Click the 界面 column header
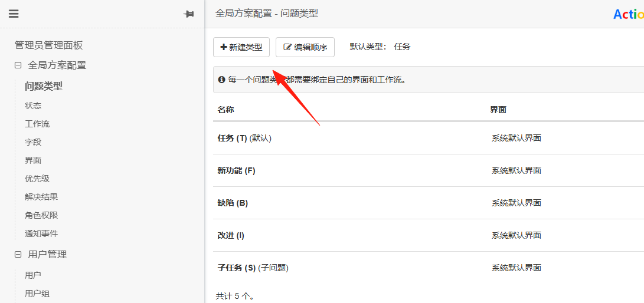This screenshot has height=303, width=644. pyautogui.click(x=498, y=110)
